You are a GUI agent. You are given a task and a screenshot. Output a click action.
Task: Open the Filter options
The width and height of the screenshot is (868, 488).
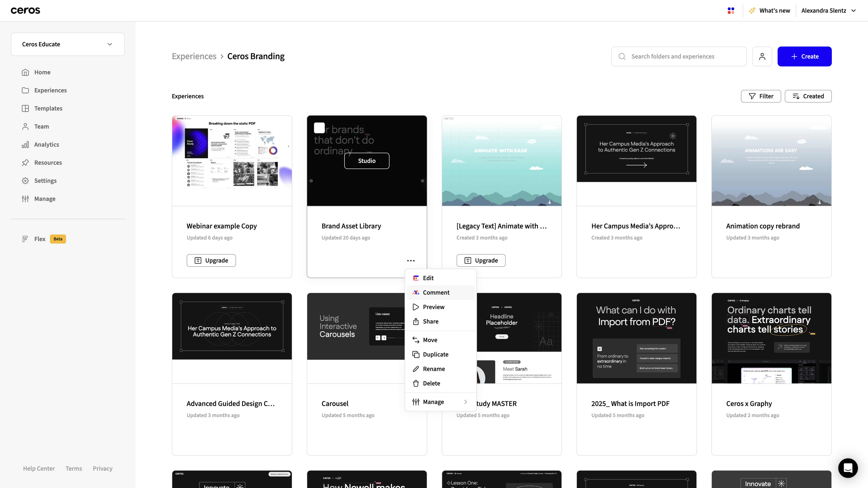point(760,96)
